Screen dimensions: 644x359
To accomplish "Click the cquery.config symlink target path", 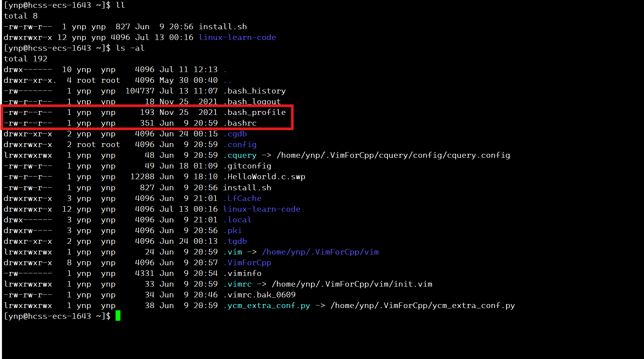I will click(393, 155).
